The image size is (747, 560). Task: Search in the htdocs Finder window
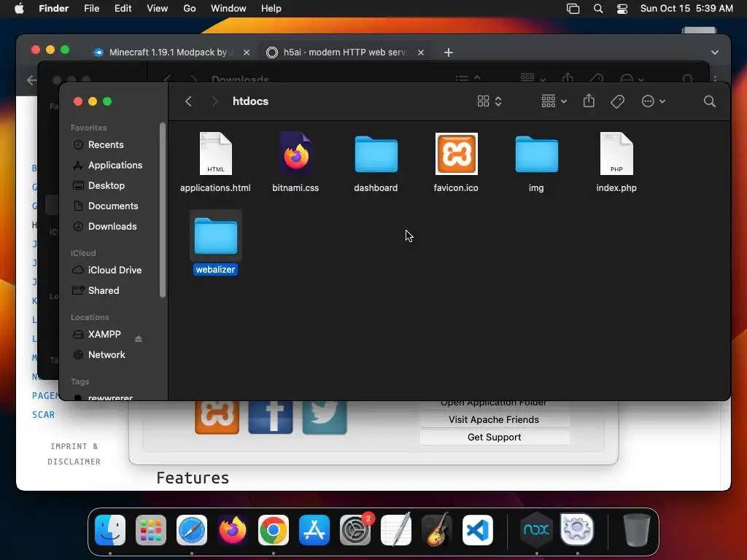709,101
